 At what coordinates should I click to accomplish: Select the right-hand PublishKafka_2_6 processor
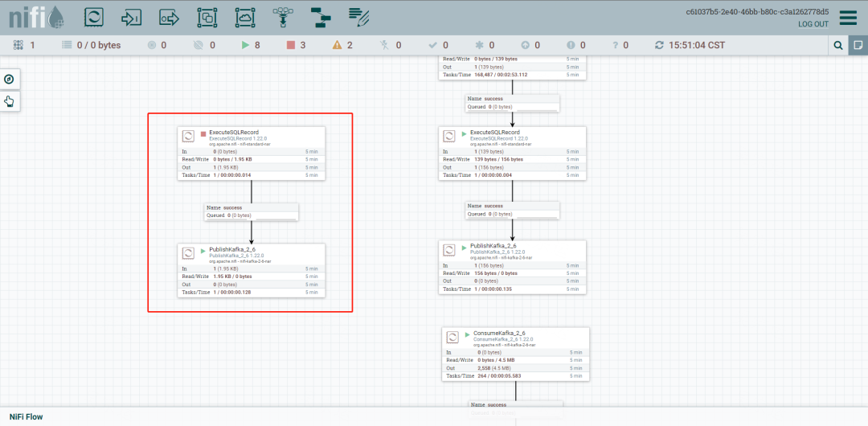point(512,267)
